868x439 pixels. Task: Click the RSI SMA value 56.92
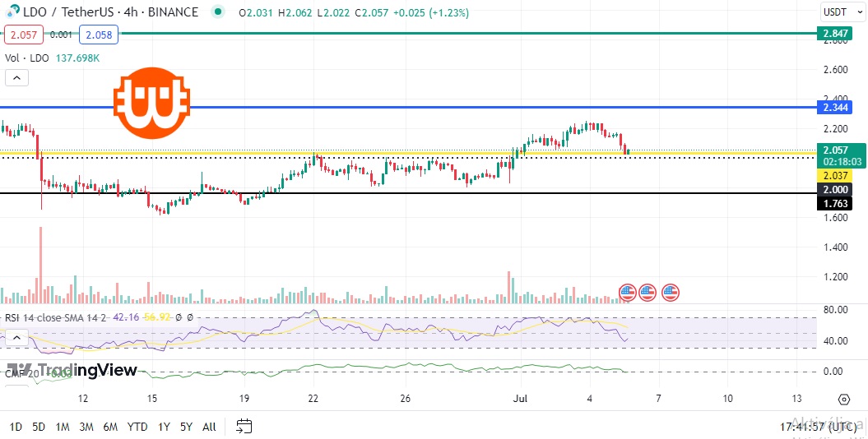coord(156,317)
